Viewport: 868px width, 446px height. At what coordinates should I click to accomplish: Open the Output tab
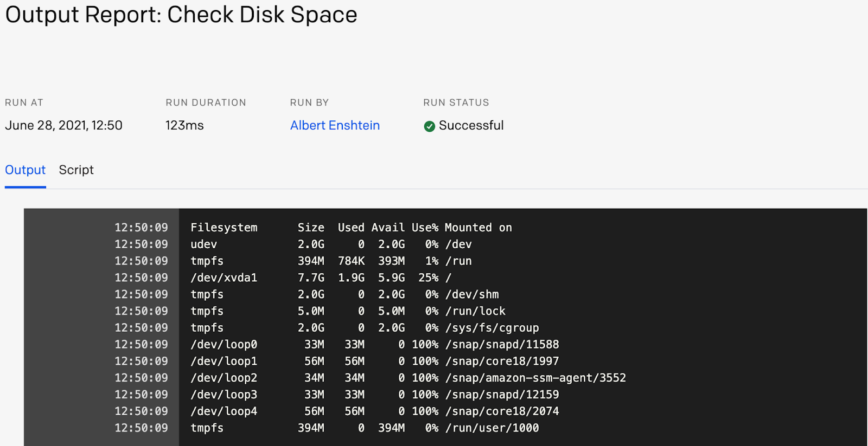(x=25, y=170)
